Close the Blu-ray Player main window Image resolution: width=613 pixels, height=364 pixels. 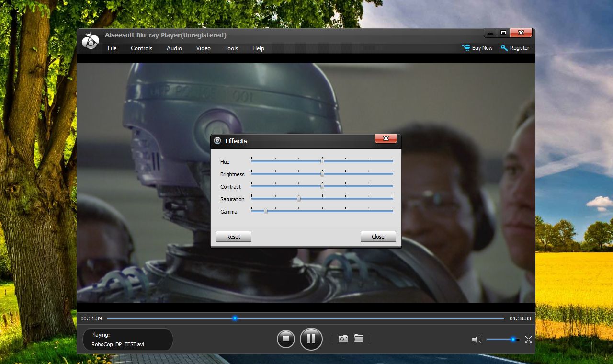click(521, 33)
